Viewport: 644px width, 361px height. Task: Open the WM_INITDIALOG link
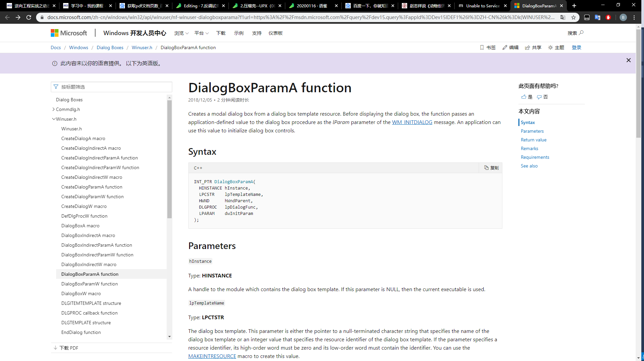(412, 122)
